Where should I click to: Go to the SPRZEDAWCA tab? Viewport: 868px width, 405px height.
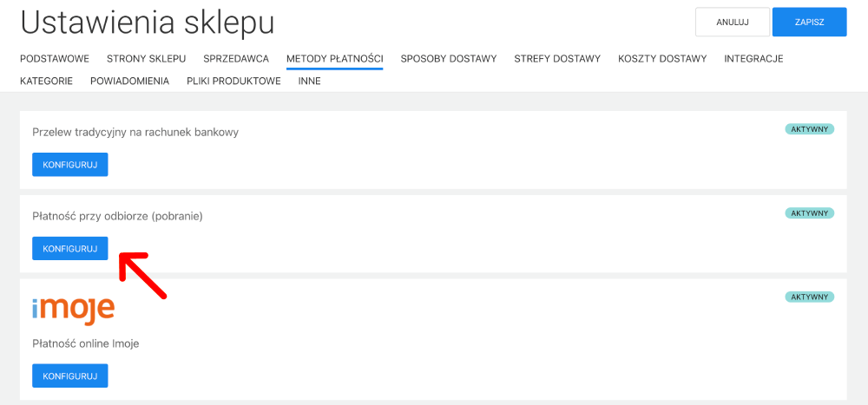click(x=236, y=59)
